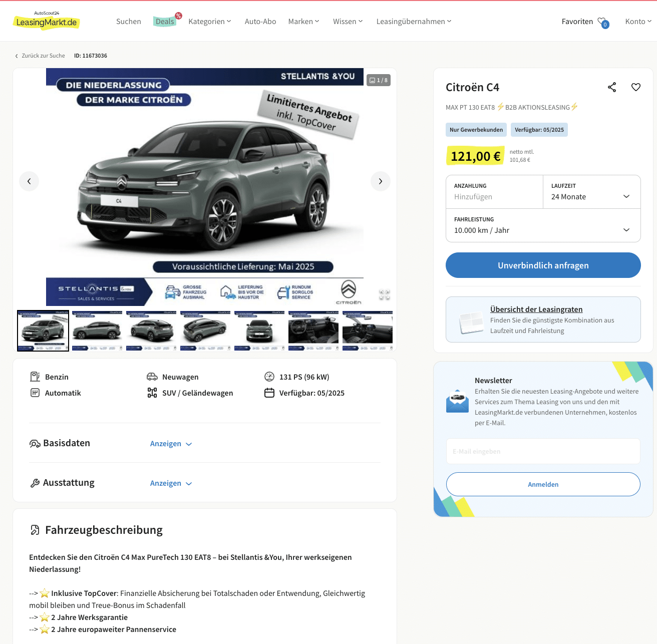Viewport: 657px width, 644px height.
Task: Click the E-Mail eingeben field
Action: 543,451
